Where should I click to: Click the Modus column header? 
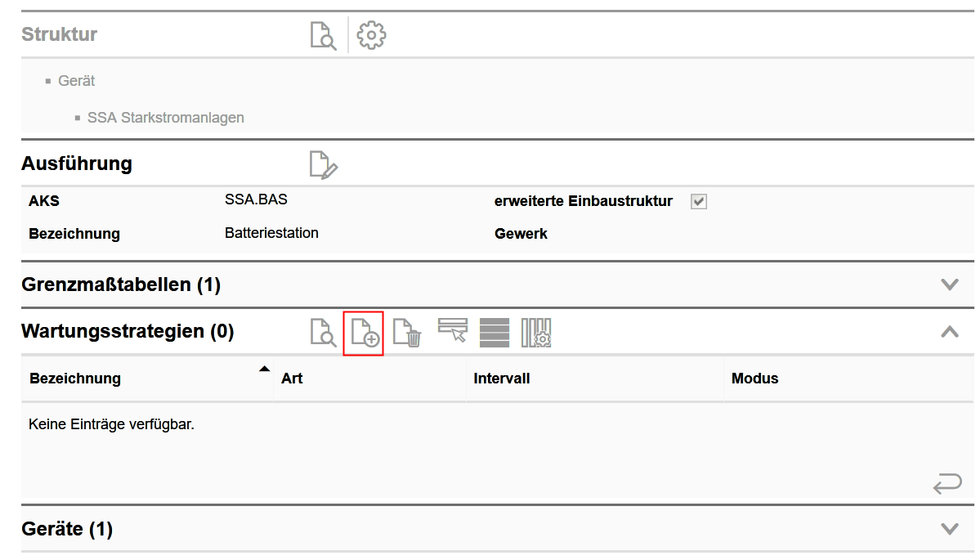click(x=754, y=379)
